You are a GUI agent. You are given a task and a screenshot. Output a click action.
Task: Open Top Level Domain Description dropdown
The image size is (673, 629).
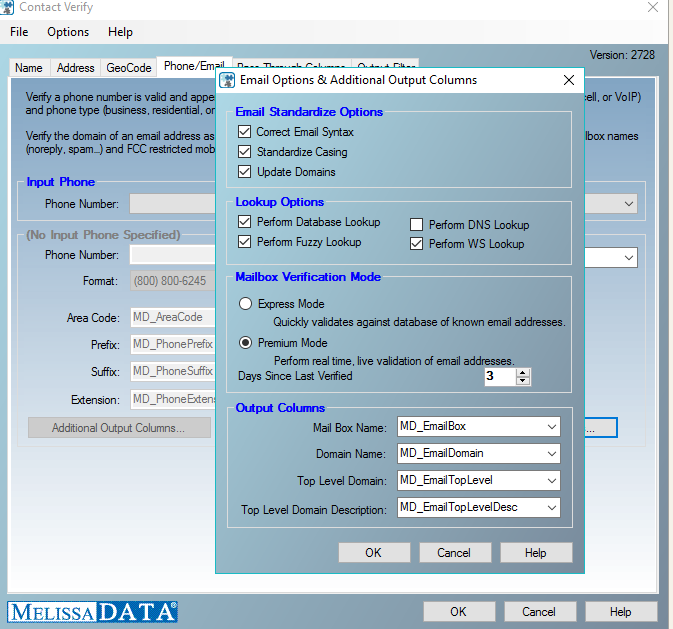552,507
